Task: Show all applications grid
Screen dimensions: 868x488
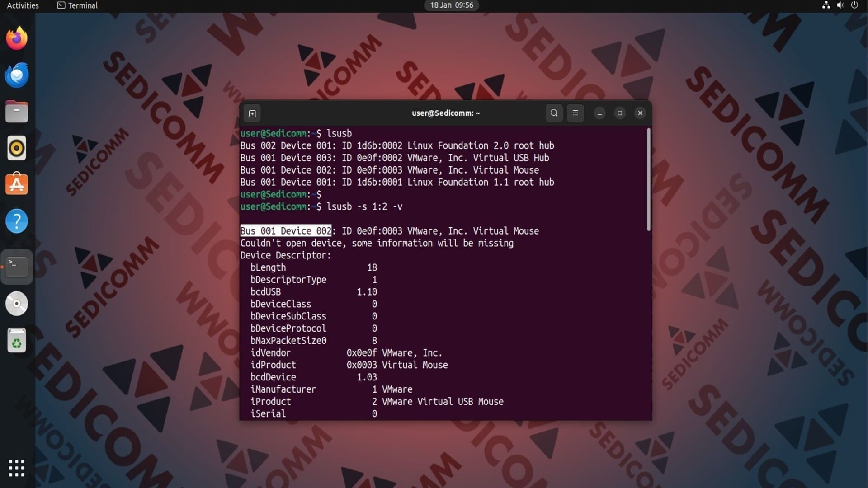Action: pos(17,468)
